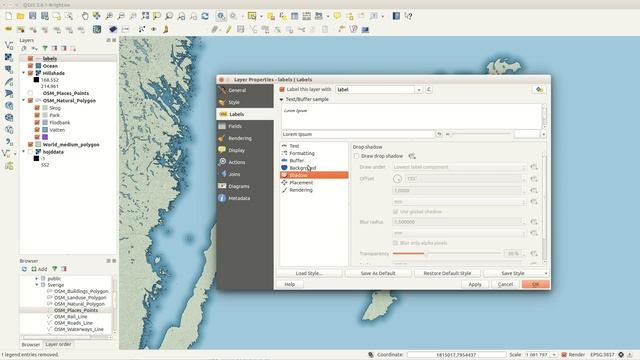The image size is (640, 360).
Task: Collapse the Text/Buffer sample section
Action: pos(281,99)
